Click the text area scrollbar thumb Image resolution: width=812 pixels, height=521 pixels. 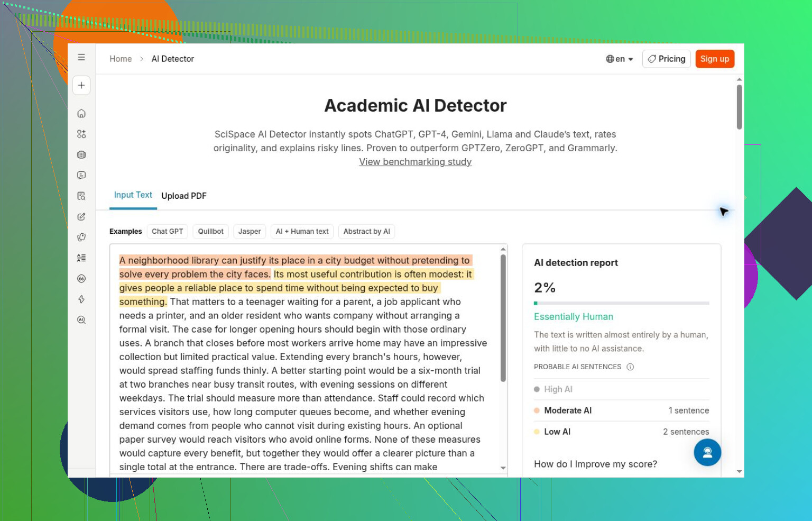coord(503,318)
